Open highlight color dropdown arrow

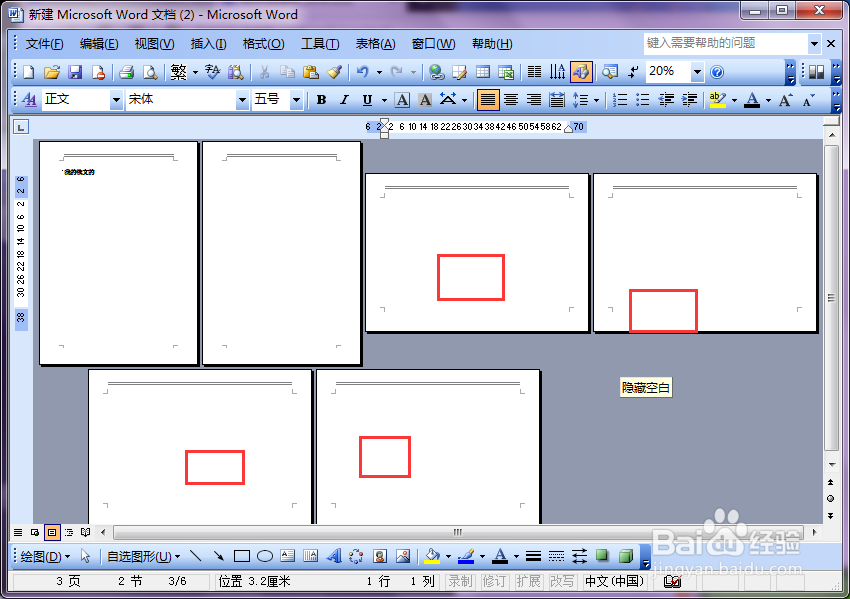735,100
